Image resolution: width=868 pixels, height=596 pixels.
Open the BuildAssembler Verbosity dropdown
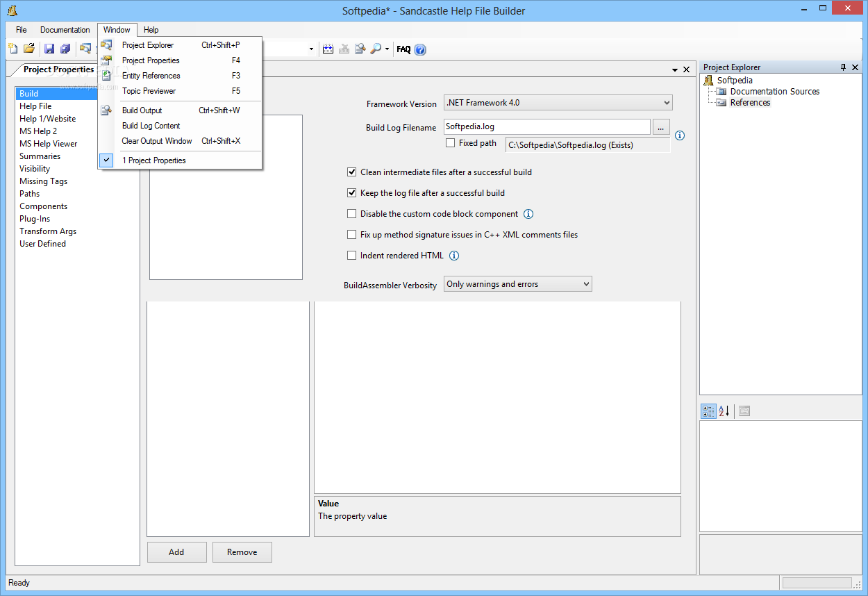pyautogui.click(x=518, y=284)
